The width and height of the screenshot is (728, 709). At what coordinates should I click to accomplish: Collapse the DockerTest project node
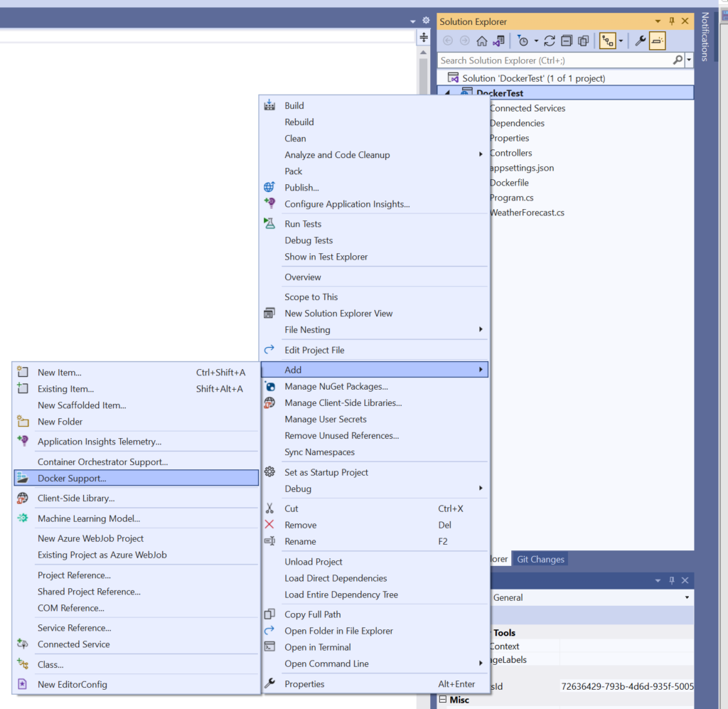click(448, 93)
